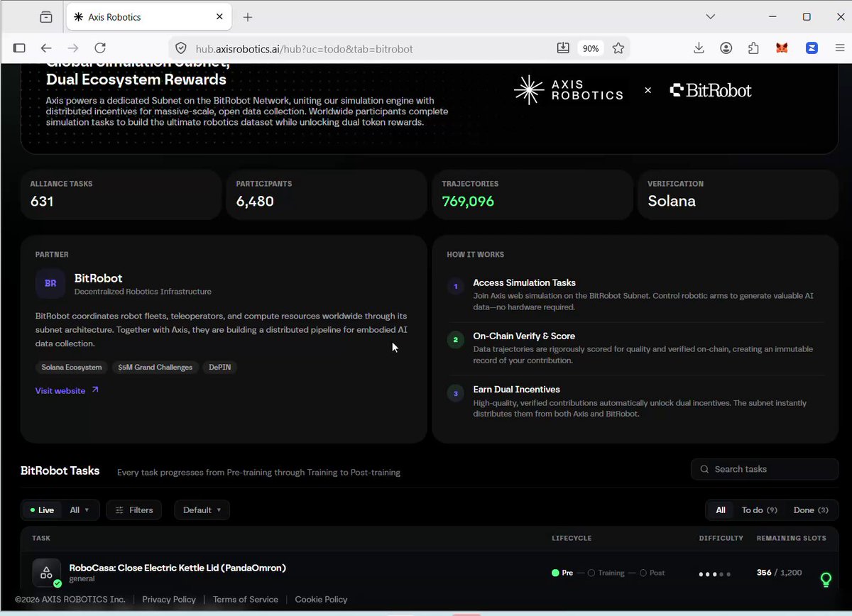Open the list all tabs chevron

tap(710, 17)
